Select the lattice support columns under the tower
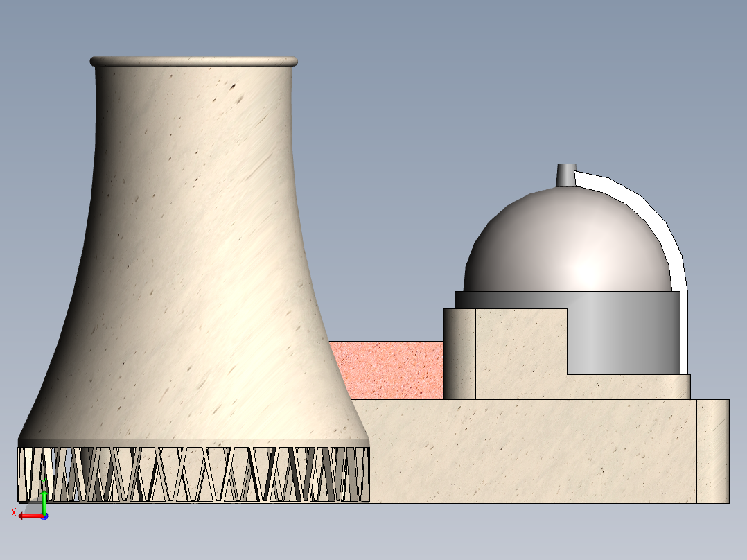The image size is (747, 560). [193, 474]
